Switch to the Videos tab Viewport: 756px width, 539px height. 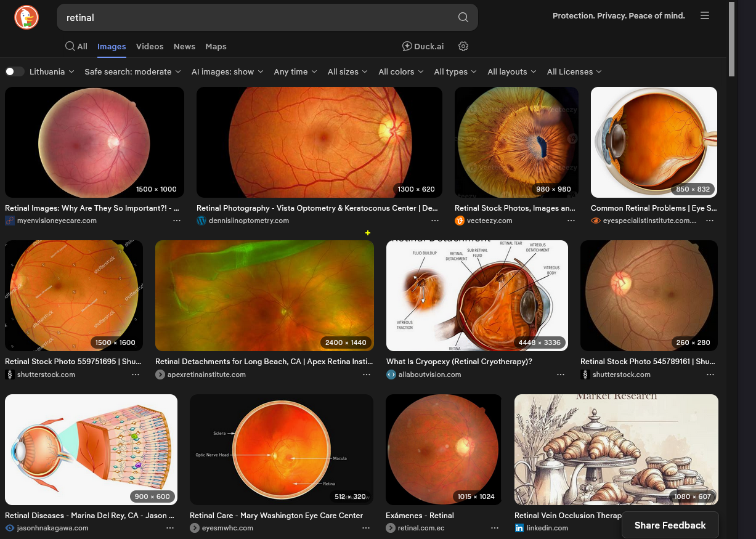pos(150,46)
